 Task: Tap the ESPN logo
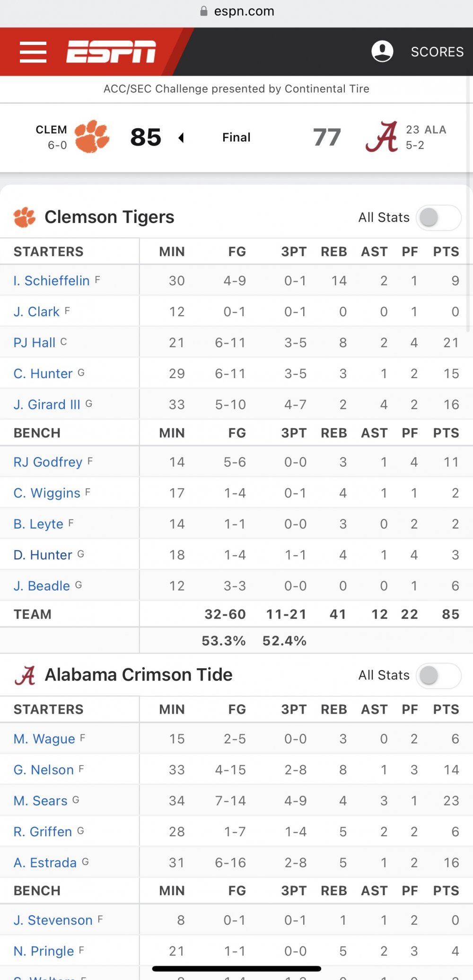(111, 52)
